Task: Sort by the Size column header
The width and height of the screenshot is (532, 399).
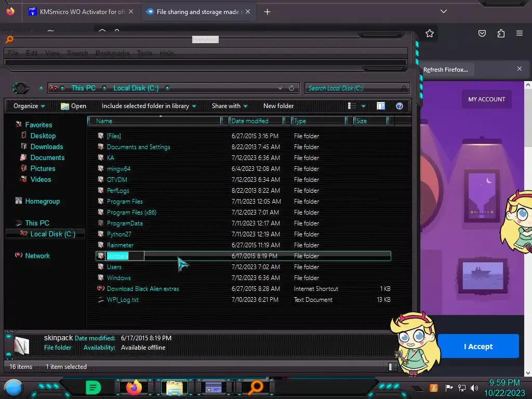Action: [x=370, y=121]
